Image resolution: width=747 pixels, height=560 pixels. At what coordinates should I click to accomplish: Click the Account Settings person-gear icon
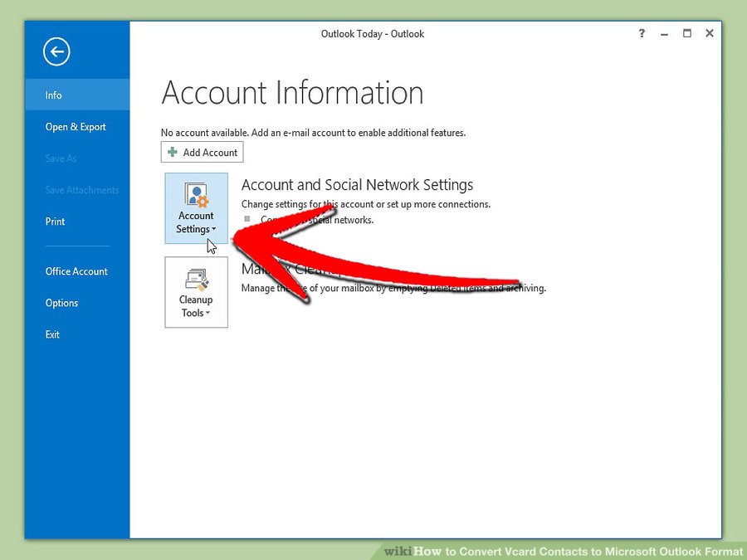(197, 196)
